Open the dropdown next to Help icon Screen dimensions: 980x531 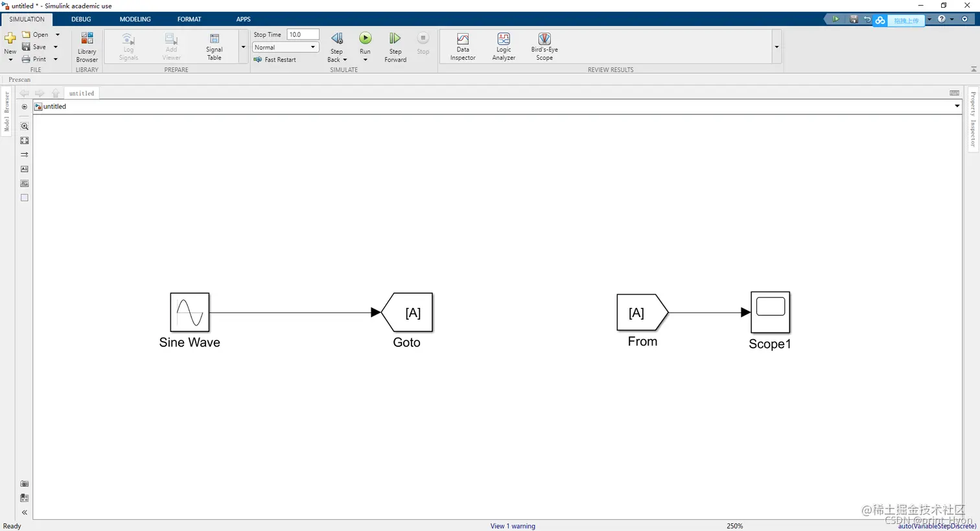[x=951, y=19]
